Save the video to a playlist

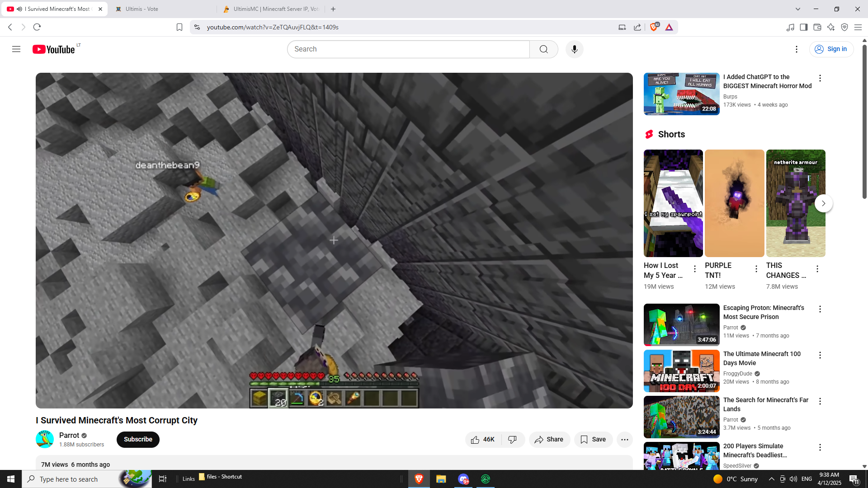click(x=593, y=440)
